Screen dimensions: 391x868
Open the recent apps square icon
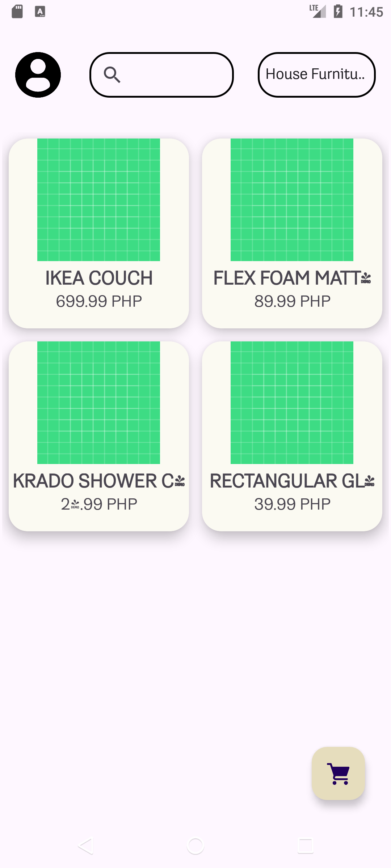pos(305,846)
